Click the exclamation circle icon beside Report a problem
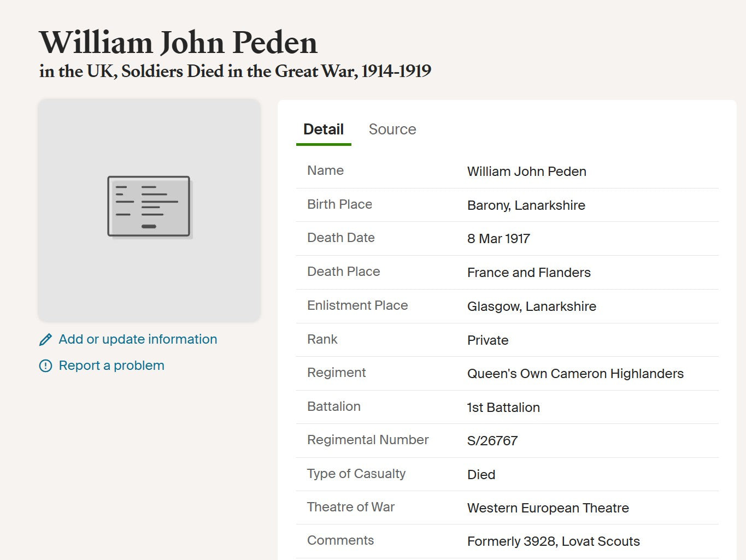 click(x=46, y=366)
